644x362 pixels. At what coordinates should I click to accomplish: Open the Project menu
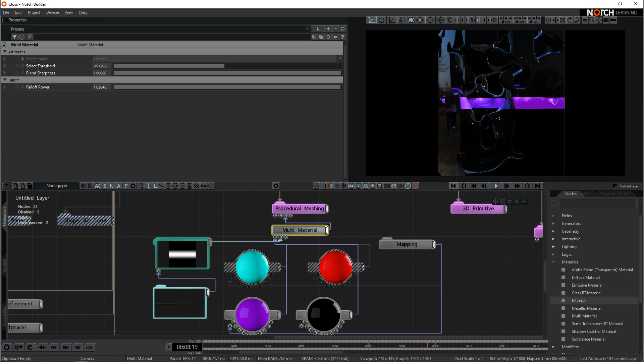click(34, 12)
